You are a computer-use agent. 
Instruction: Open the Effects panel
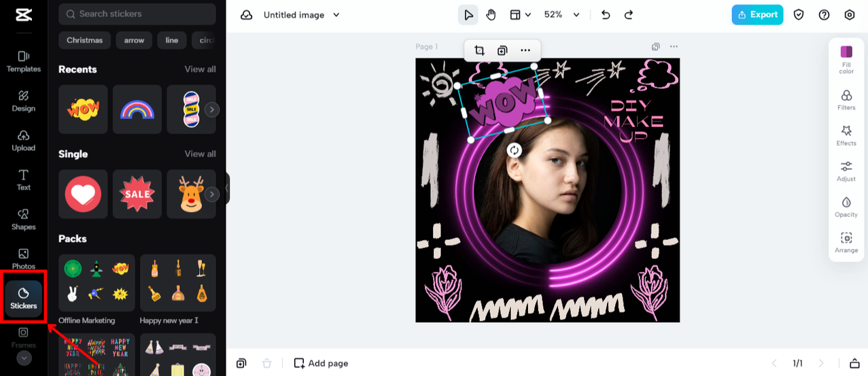coord(846,135)
